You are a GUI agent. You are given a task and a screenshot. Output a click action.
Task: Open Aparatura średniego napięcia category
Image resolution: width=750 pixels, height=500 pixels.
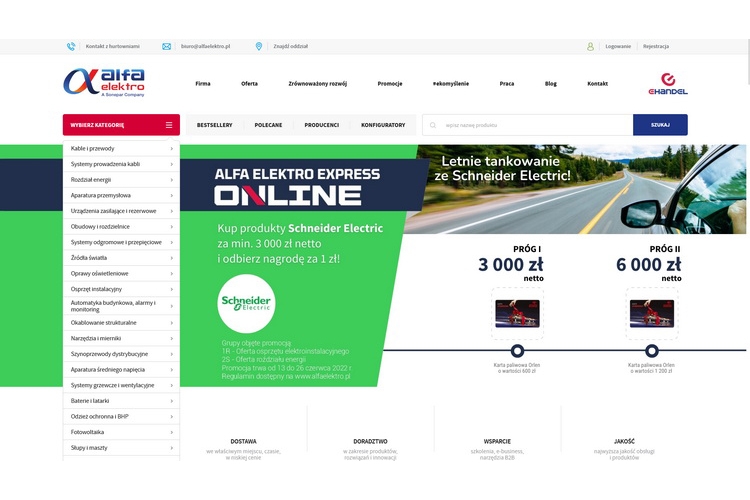pos(121,369)
